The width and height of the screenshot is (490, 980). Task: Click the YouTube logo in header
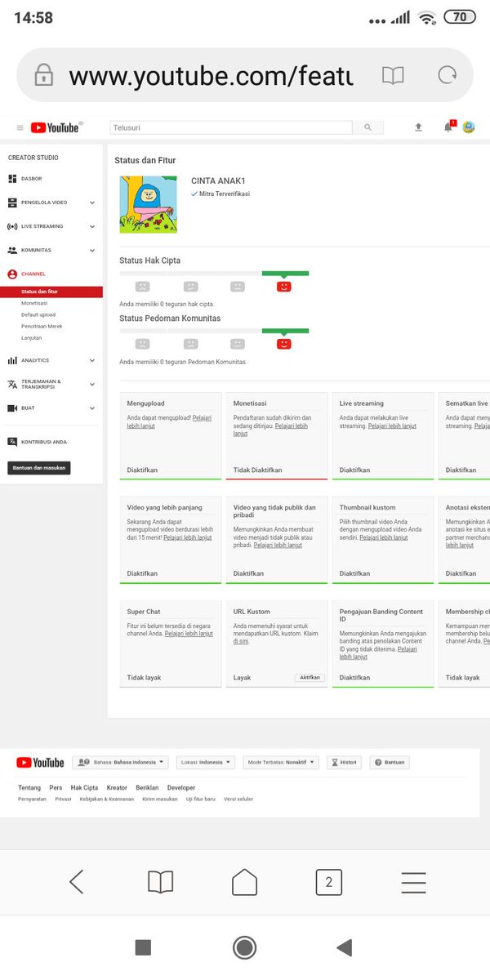(56, 127)
